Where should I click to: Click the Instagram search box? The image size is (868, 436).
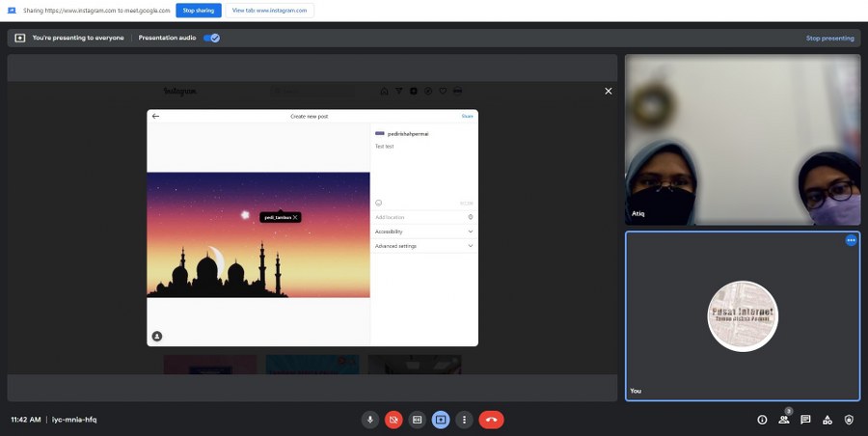click(312, 92)
